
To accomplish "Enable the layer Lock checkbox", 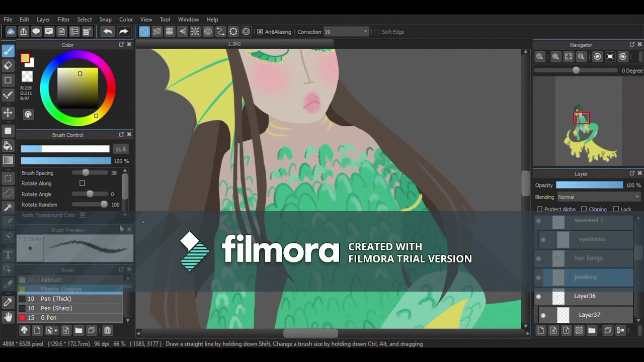I will tap(616, 209).
